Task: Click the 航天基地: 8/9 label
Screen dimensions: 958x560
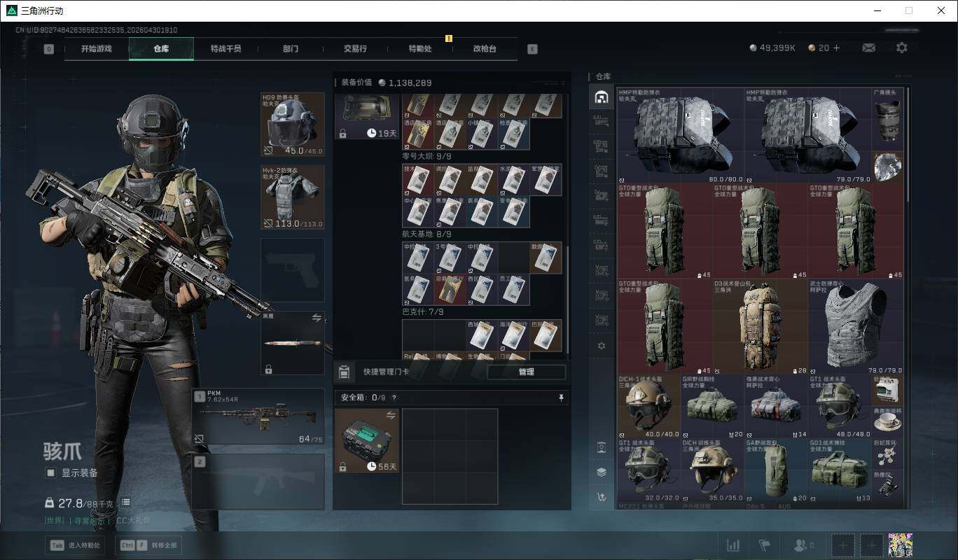Action: 426,234
